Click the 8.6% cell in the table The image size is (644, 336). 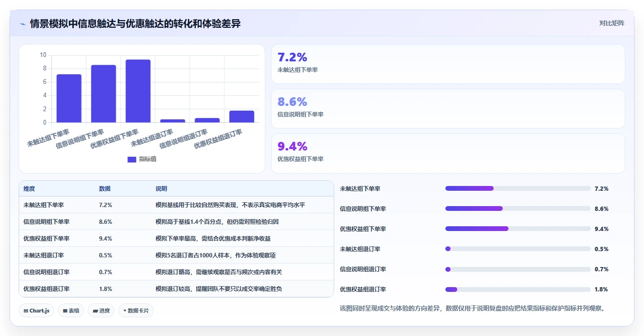pos(105,221)
